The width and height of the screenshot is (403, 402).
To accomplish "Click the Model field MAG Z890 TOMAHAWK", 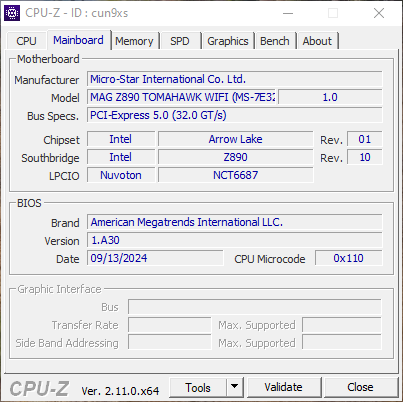I will [182, 97].
